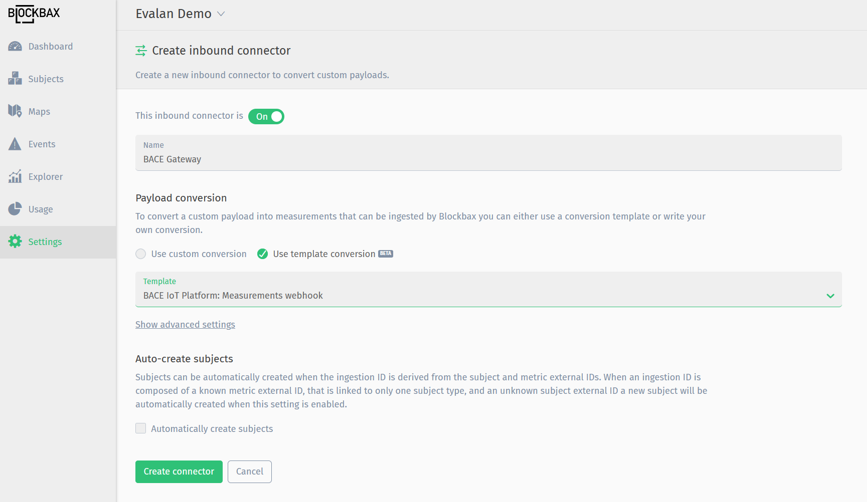This screenshot has width=867, height=502.
Task: Go to Explorer in the sidebar
Action: [45, 177]
